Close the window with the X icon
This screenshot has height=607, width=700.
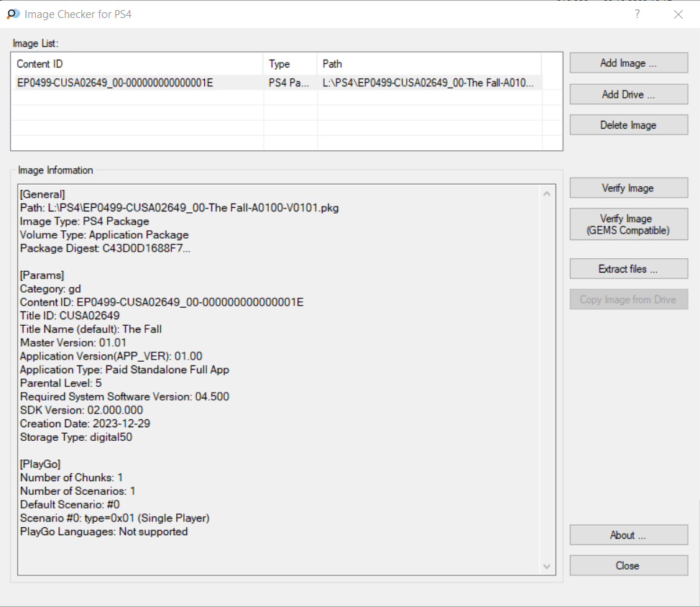pos(678,14)
